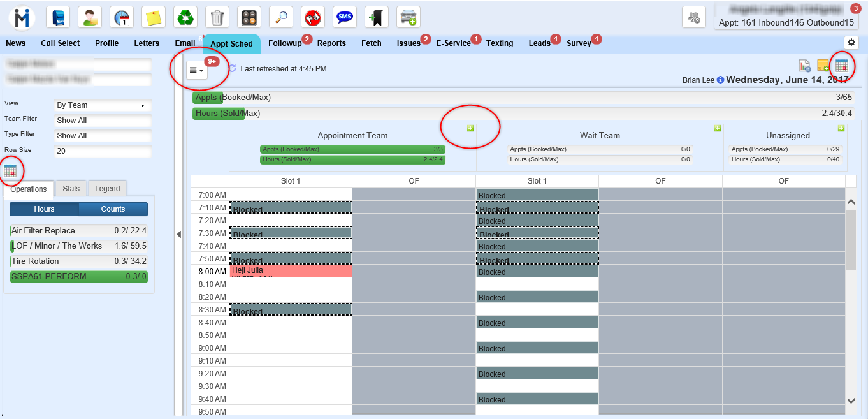Open the calculator icon in toolbar
868x419 pixels.
pos(249,17)
